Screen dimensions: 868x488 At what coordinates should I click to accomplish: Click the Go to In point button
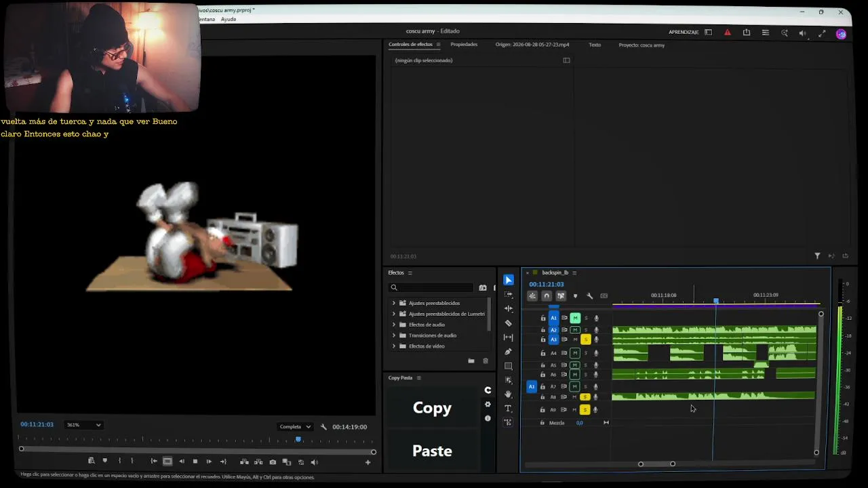tap(154, 462)
